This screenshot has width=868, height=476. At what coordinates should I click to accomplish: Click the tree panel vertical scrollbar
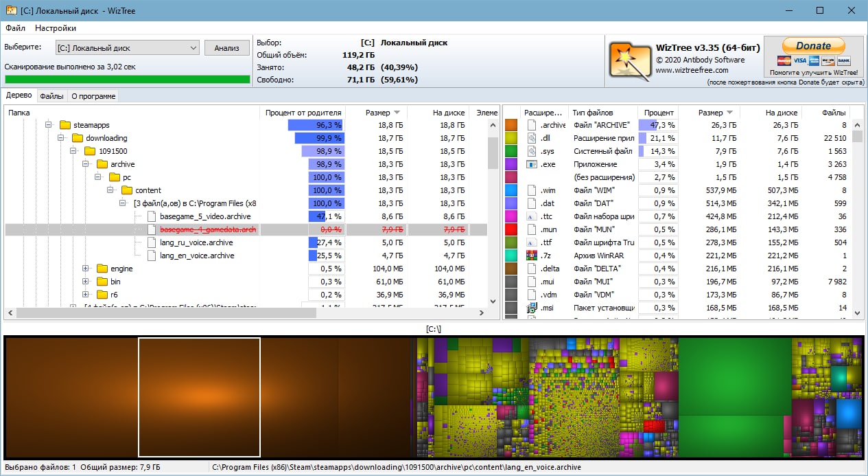493,152
